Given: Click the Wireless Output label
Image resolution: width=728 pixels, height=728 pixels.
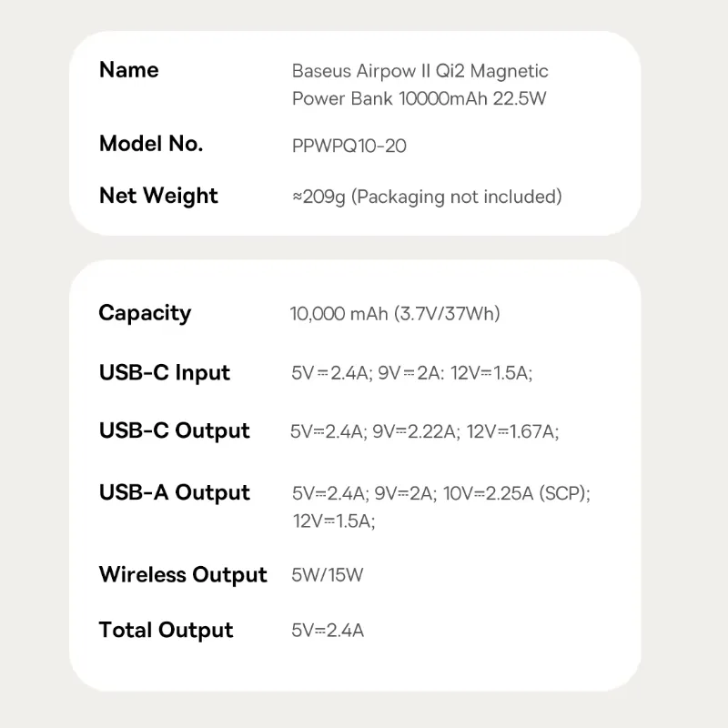Looking at the screenshot, I should click(x=183, y=575).
